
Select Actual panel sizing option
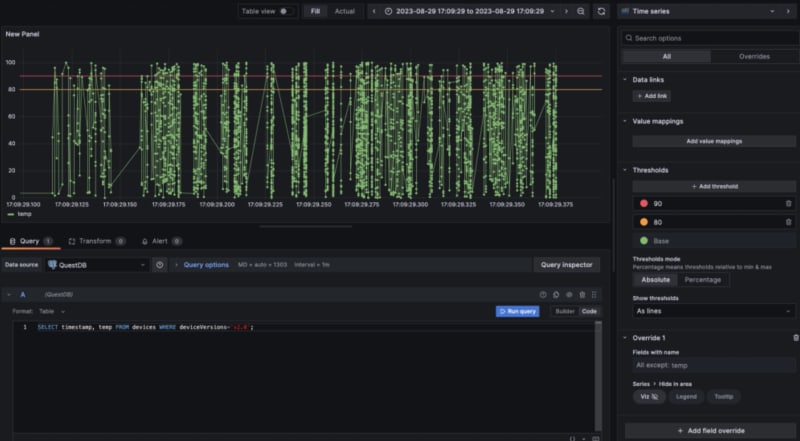[344, 11]
